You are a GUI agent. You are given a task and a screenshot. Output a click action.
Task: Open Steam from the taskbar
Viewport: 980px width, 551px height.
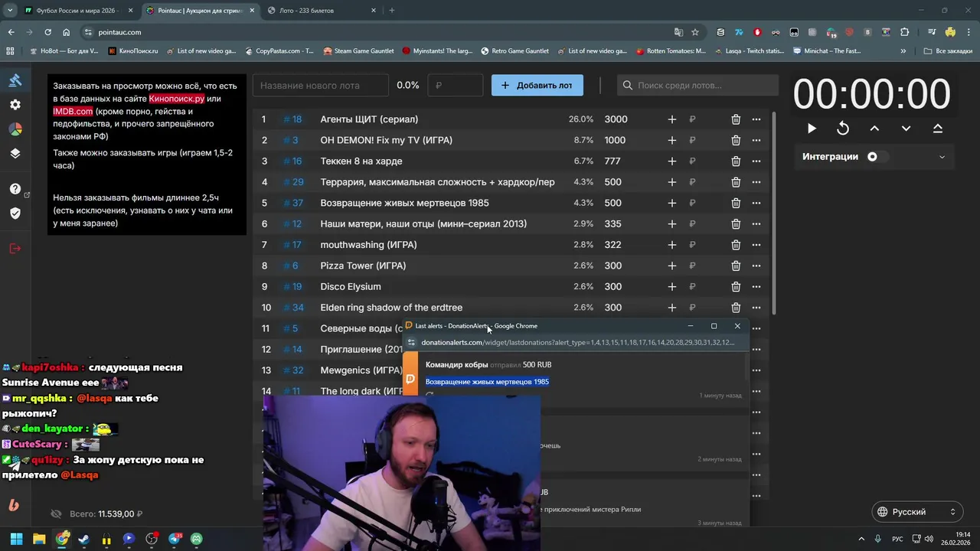[83, 539]
